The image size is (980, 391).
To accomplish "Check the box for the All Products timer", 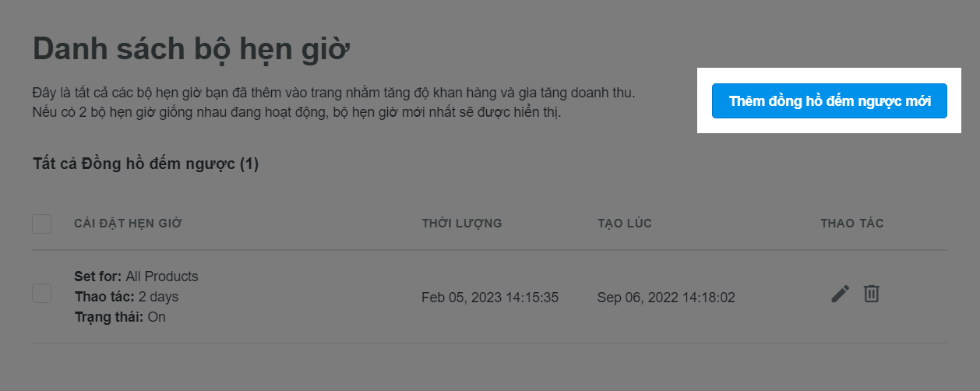I will pos(42,294).
